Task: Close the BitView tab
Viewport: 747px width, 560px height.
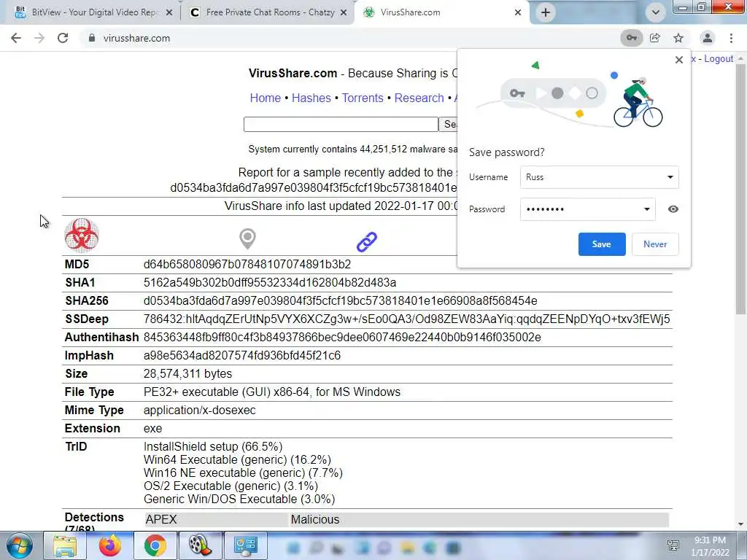Action: [x=169, y=12]
